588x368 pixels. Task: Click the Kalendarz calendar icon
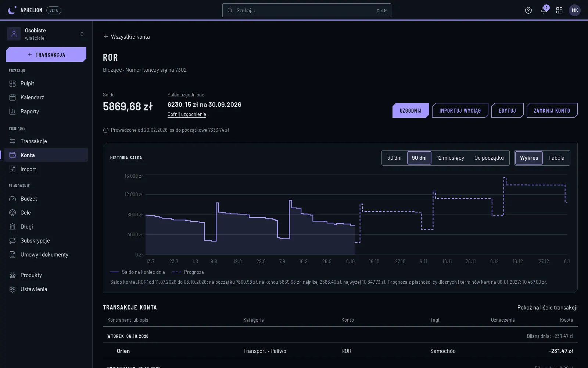(x=12, y=98)
